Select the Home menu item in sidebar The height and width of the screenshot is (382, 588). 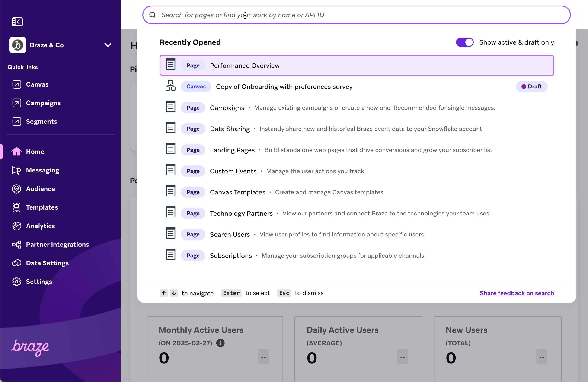point(35,151)
